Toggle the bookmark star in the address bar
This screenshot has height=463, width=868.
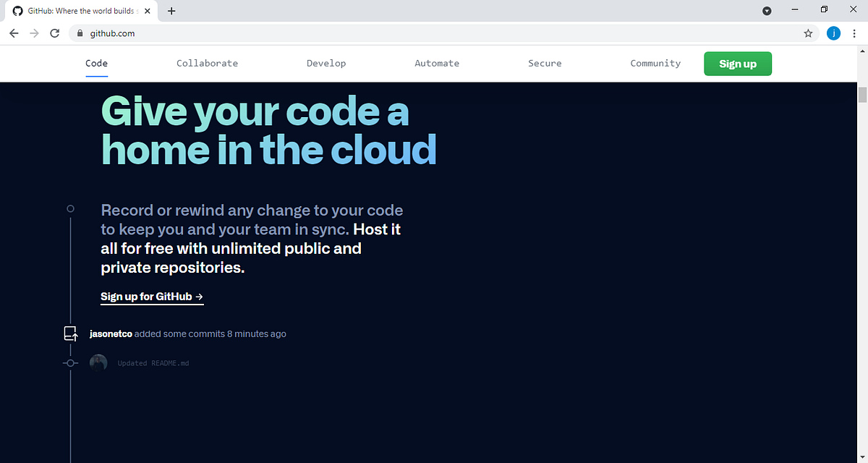(x=808, y=33)
